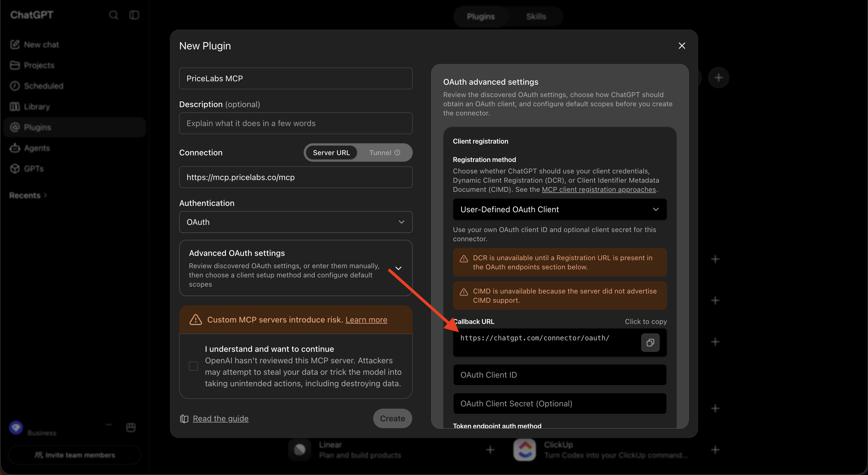Check I understand and want to continue
Viewport: 868px width, 475px height.
pyautogui.click(x=193, y=366)
